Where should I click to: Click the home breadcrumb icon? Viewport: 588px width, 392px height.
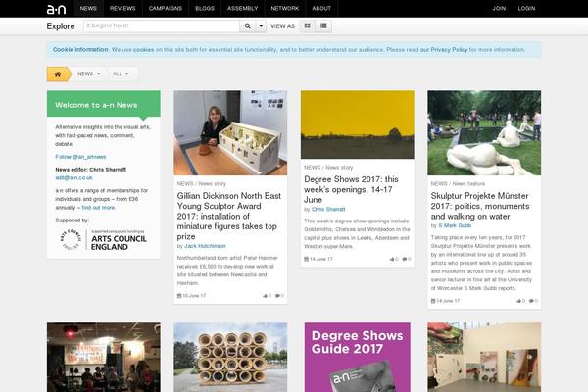(59, 73)
